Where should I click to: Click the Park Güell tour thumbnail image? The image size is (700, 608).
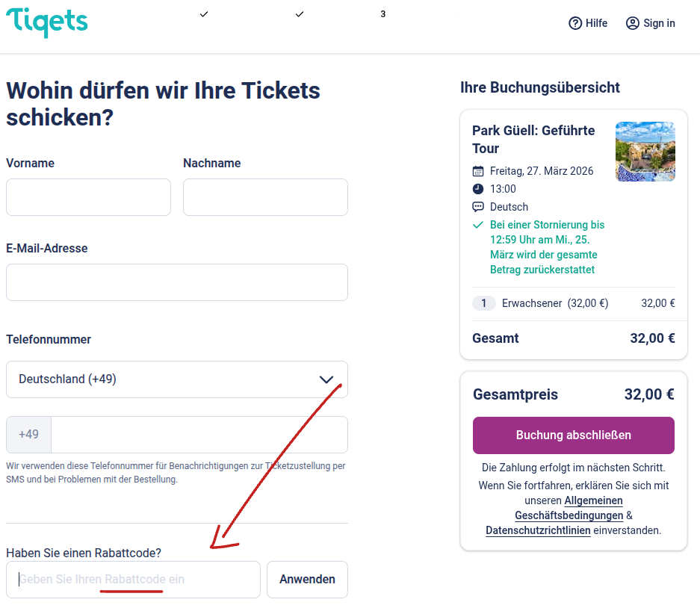point(645,152)
